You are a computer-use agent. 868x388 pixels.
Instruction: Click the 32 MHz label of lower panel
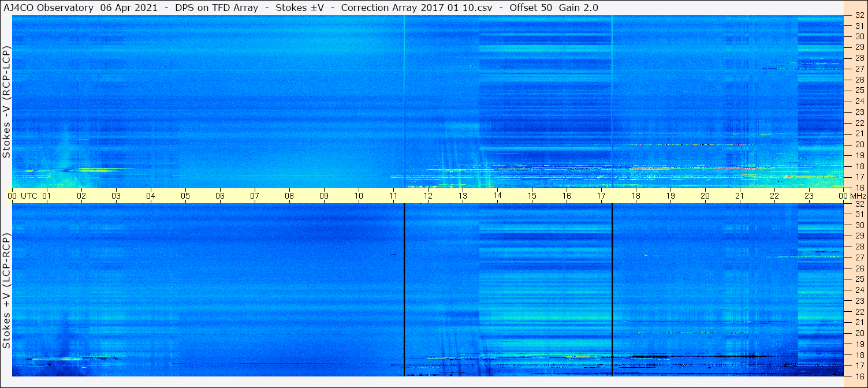coord(859,204)
